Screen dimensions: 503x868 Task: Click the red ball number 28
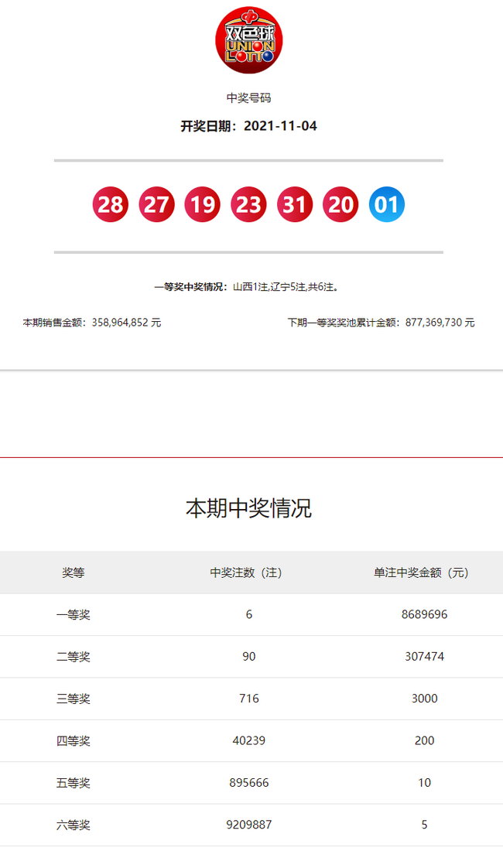(x=110, y=205)
